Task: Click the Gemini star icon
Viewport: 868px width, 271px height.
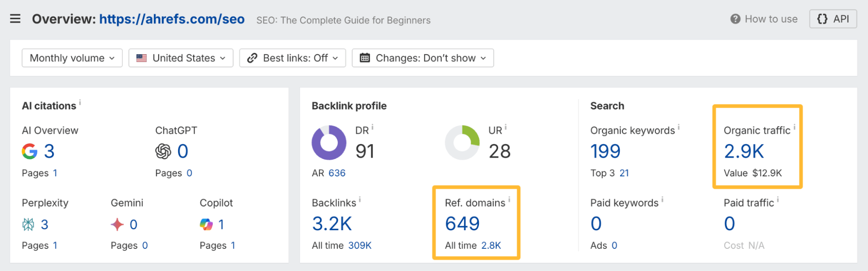Action: point(117,224)
